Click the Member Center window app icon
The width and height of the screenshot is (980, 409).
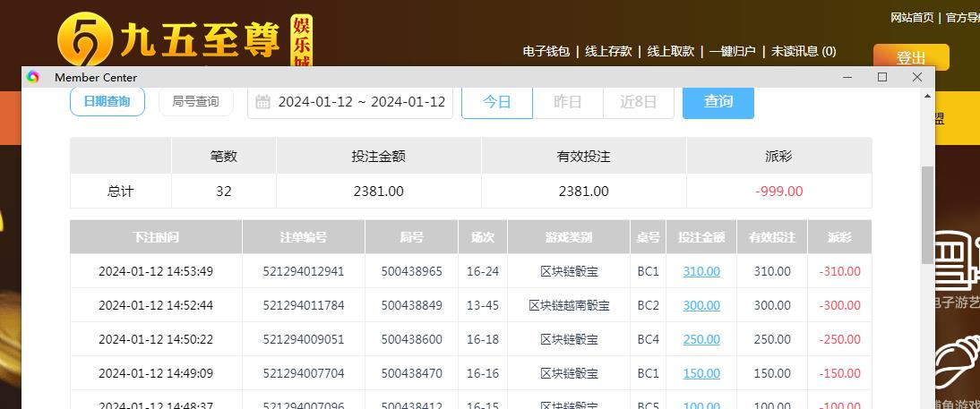click(33, 77)
